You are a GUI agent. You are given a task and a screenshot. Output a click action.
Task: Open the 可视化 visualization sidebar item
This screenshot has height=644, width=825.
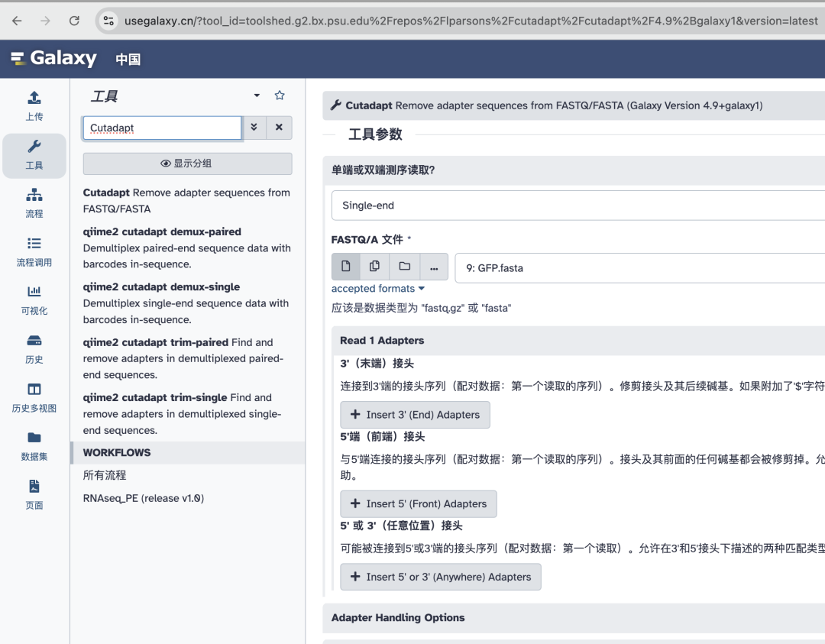tap(34, 300)
